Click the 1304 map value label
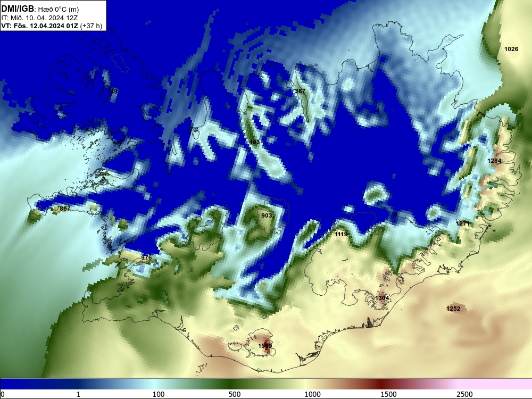The height and width of the screenshot is (399, 532). tap(382, 298)
